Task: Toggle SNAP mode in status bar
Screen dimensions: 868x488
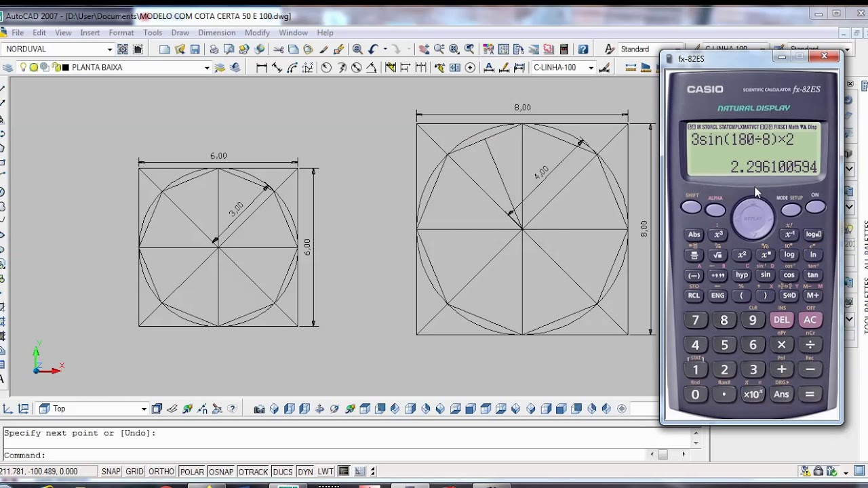Action: click(x=111, y=472)
